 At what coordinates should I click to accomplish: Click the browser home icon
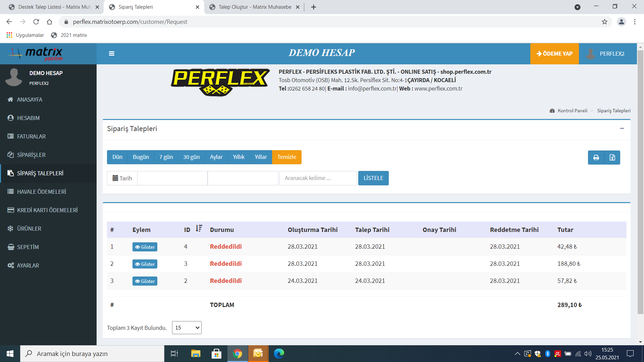click(x=50, y=22)
